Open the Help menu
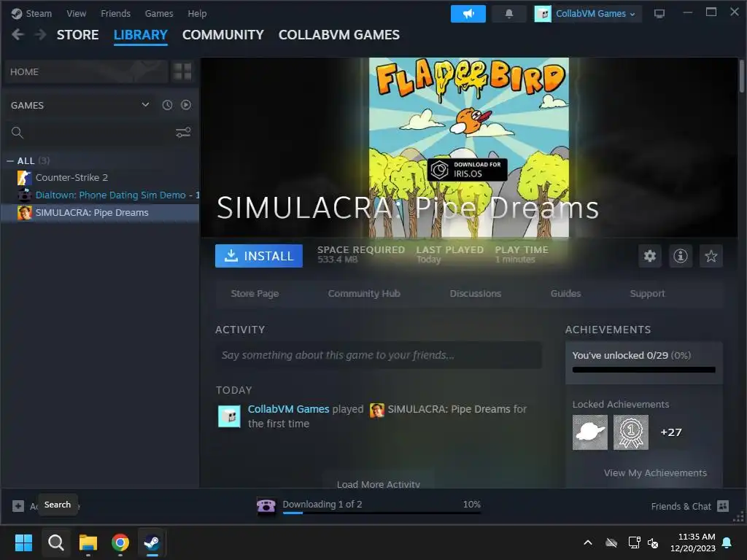The image size is (747, 560). (197, 13)
